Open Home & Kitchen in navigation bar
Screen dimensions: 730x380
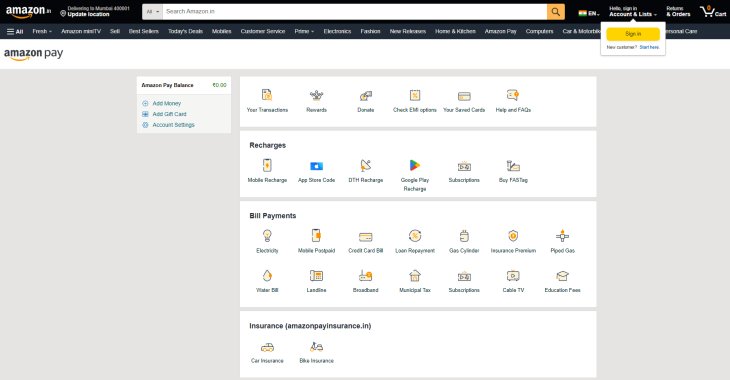coord(455,31)
